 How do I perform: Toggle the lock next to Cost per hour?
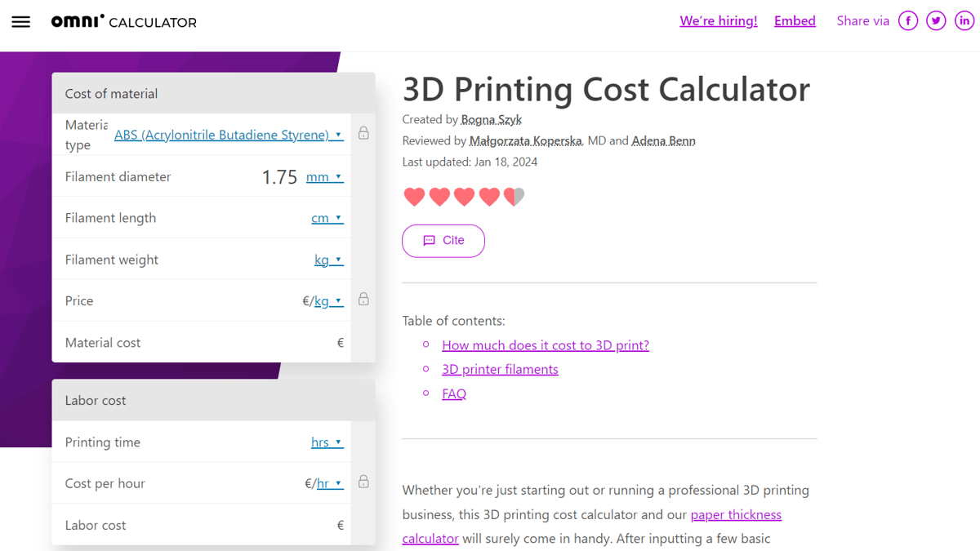[x=363, y=482]
